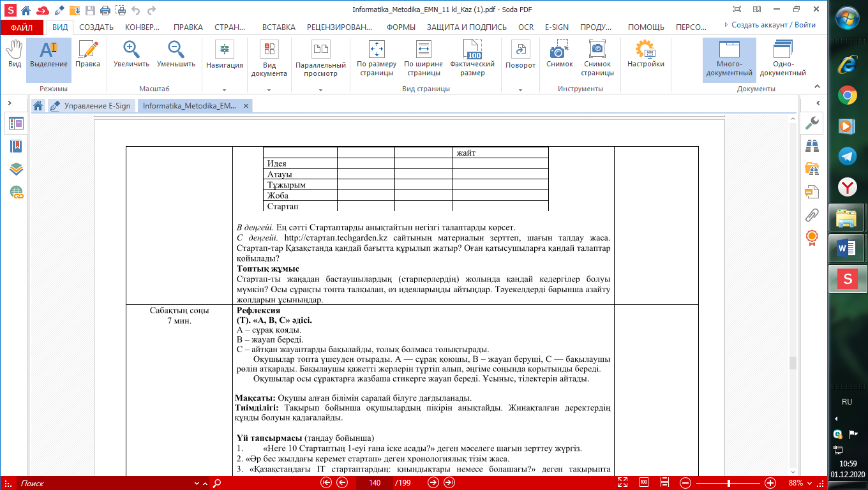Click the plus zoom in button in status bar
The image size is (868, 490).
[770, 483]
